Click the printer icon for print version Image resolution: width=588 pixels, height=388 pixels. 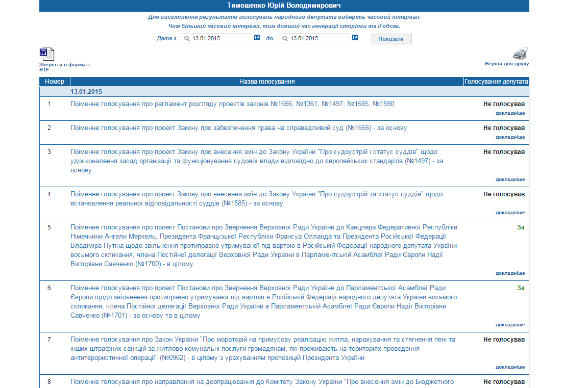[520, 54]
